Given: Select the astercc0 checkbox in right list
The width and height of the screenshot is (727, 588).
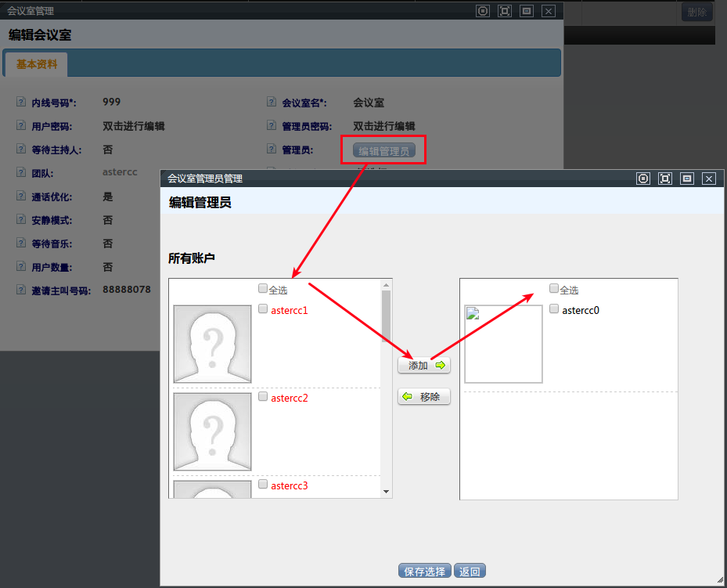Looking at the screenshot, I should (554, 309).
